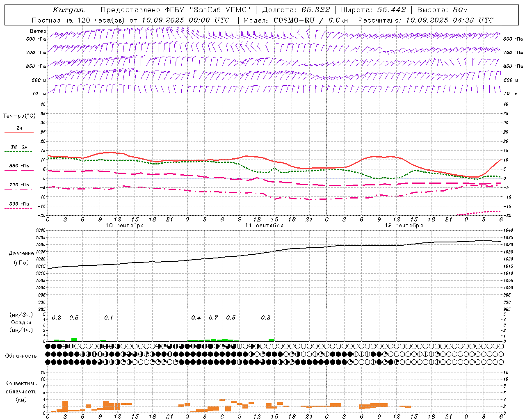Screen dimensions: 525x420
Task: Click the date label "10 сентября"
Action: (x=125, y=226)
